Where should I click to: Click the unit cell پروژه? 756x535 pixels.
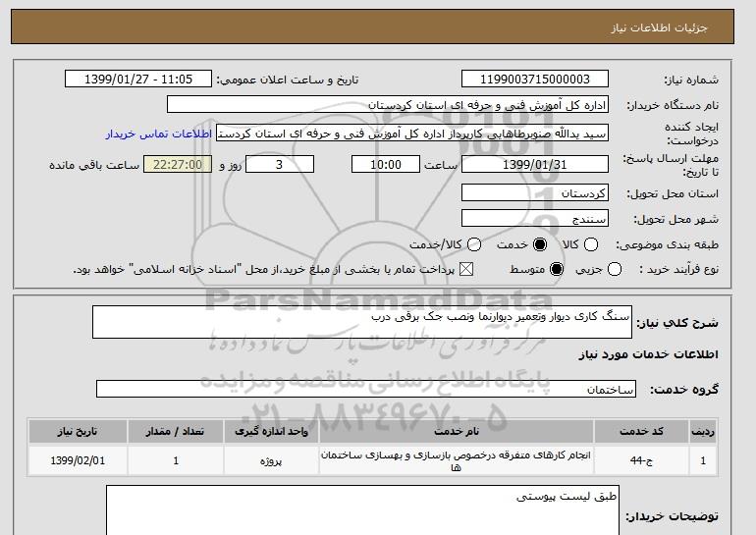pyautogui.click(x=271, y=460)
